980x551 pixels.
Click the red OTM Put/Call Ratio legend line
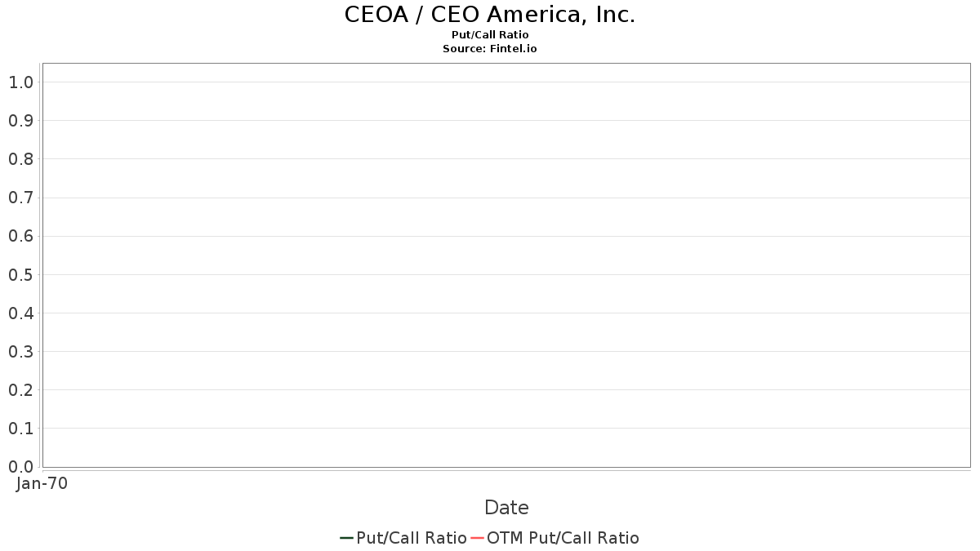click(x=478, y=538)
